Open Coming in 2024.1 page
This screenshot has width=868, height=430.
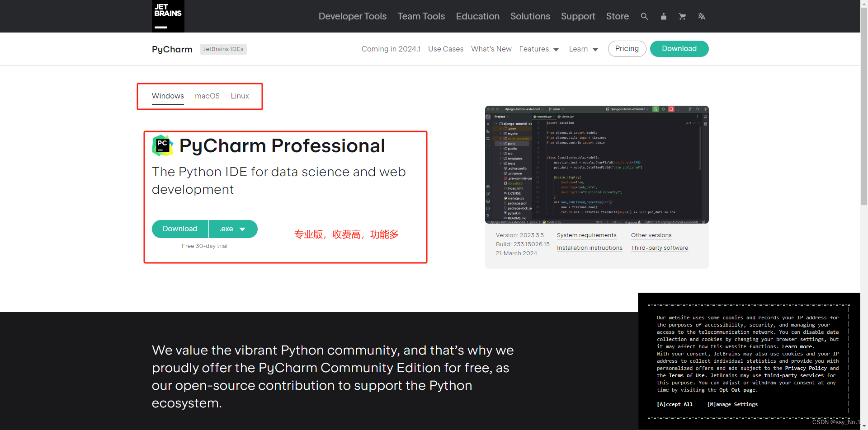pos(391,49)
